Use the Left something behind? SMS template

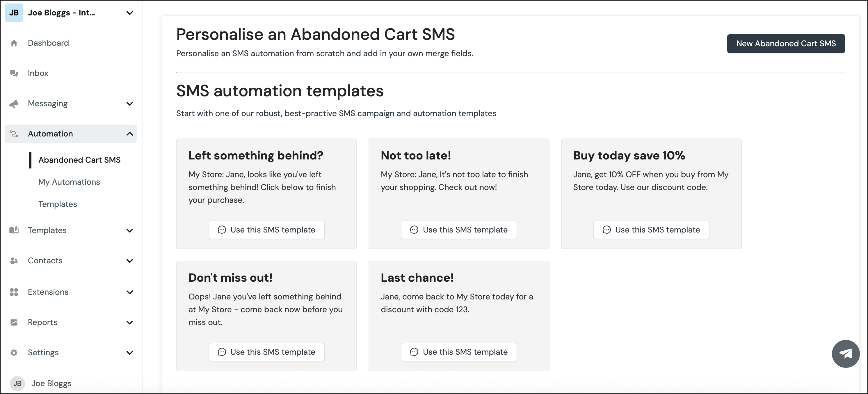(266, 230)
